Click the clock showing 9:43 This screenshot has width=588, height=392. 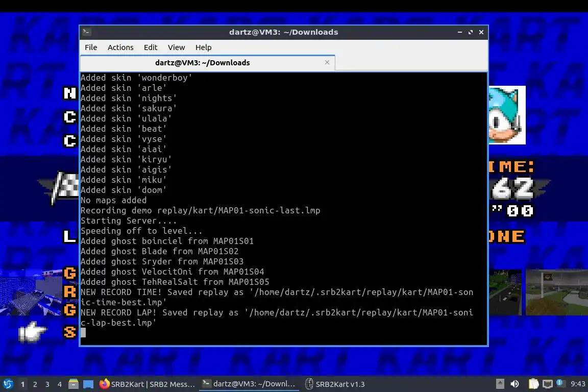click(577, 384)
